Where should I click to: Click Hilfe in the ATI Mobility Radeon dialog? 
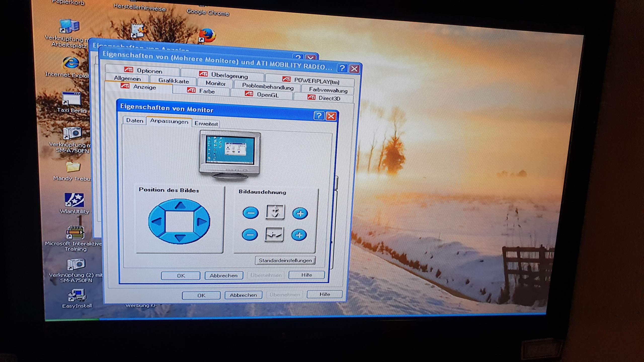coord(325,294)
